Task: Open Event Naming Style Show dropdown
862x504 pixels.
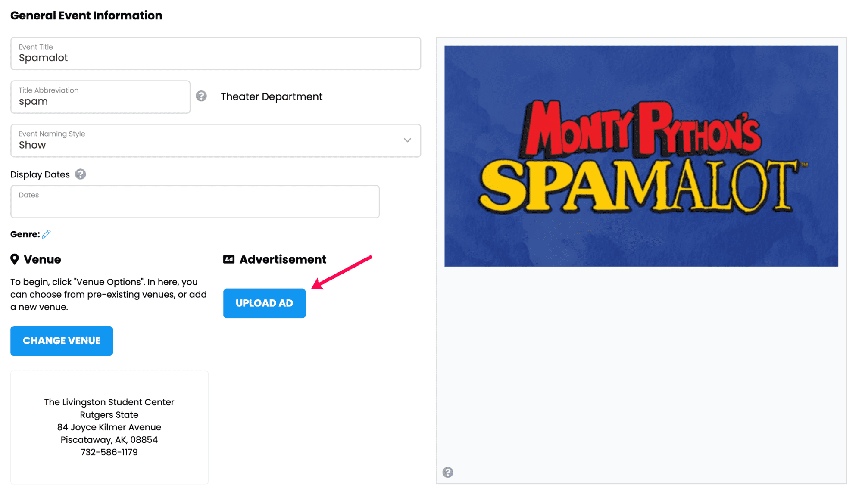Action: [x=215, y=140]
